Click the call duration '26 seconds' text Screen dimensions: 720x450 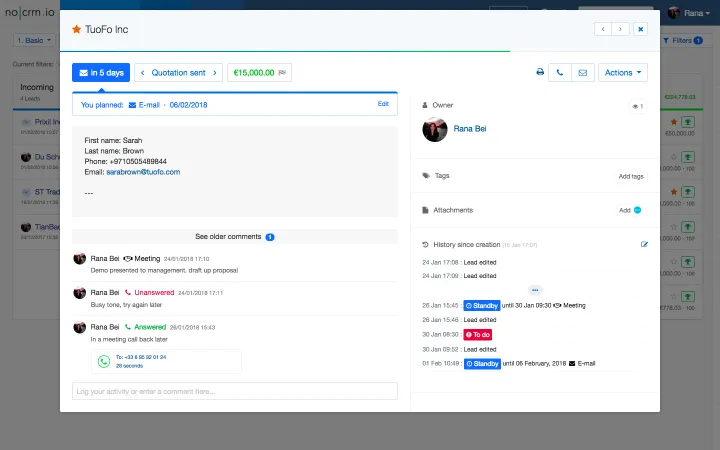coord(129,366)
